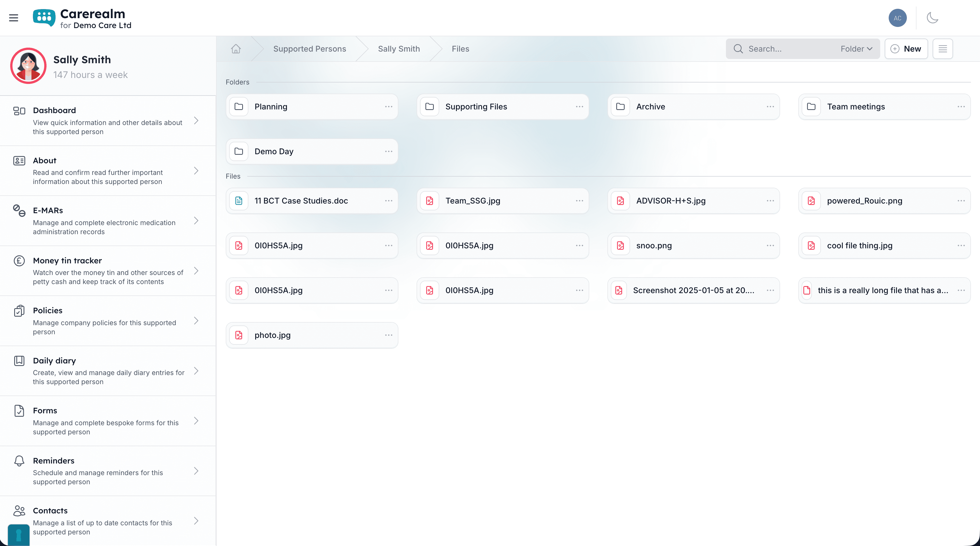The width and height of the screenshot is (980, 546).
Task: Click Team_SSG.jpg image file icon
Action: pos(430,201)
